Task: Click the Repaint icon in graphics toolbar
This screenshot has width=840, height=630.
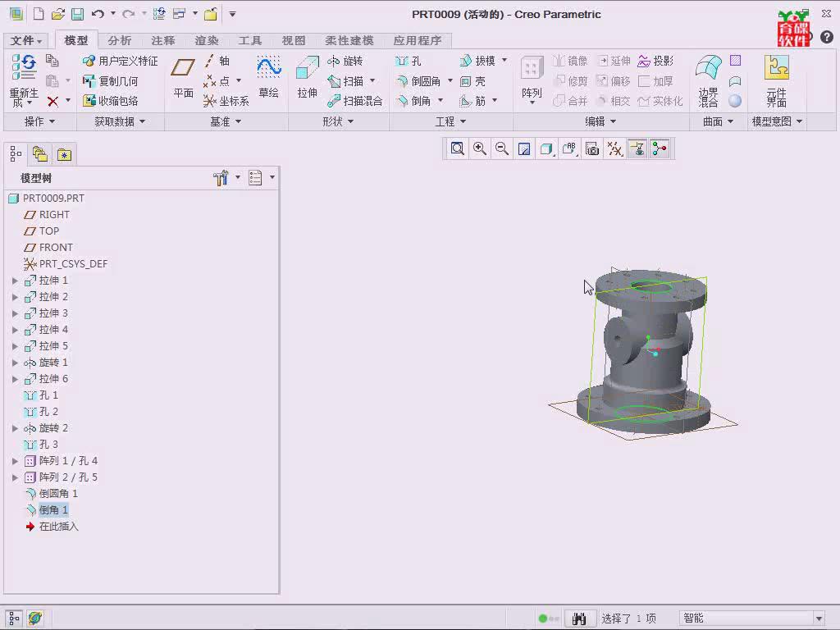Action: pyautogui.click(x=524, y=148)
